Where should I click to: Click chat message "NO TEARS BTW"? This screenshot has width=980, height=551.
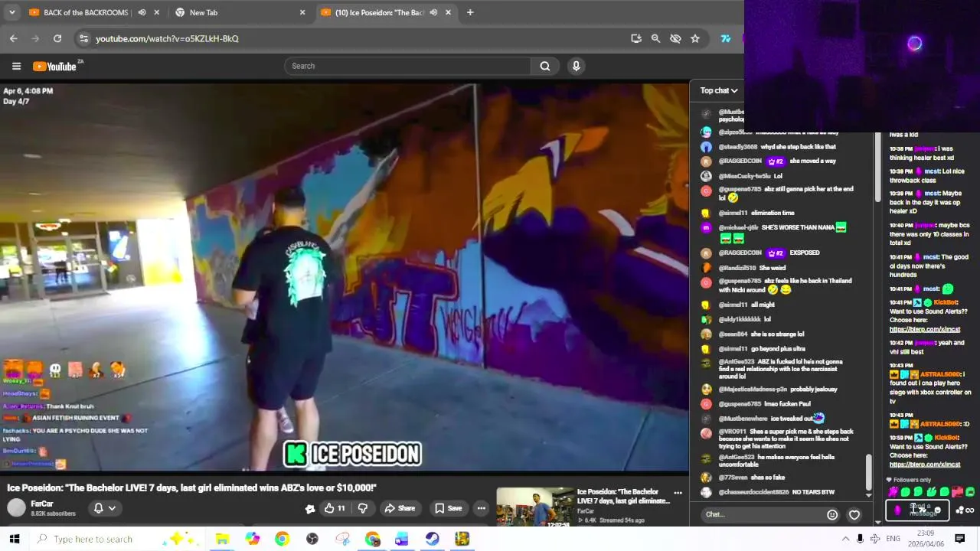(813, 492)
